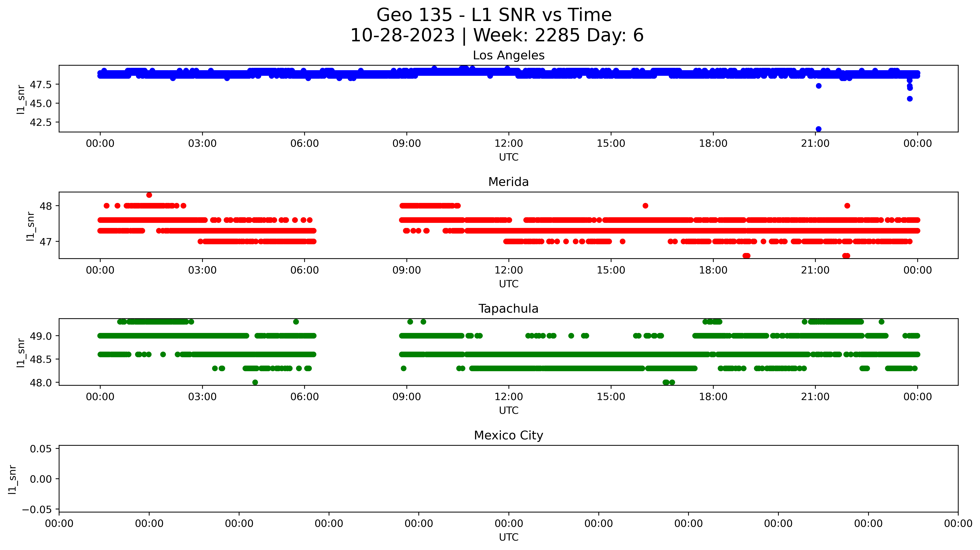Screen dimensions: 980x550
Task: Click the lowest blue outlier point in Los Angeles plot
Action: pyautogui.click(x=819, y=129)
